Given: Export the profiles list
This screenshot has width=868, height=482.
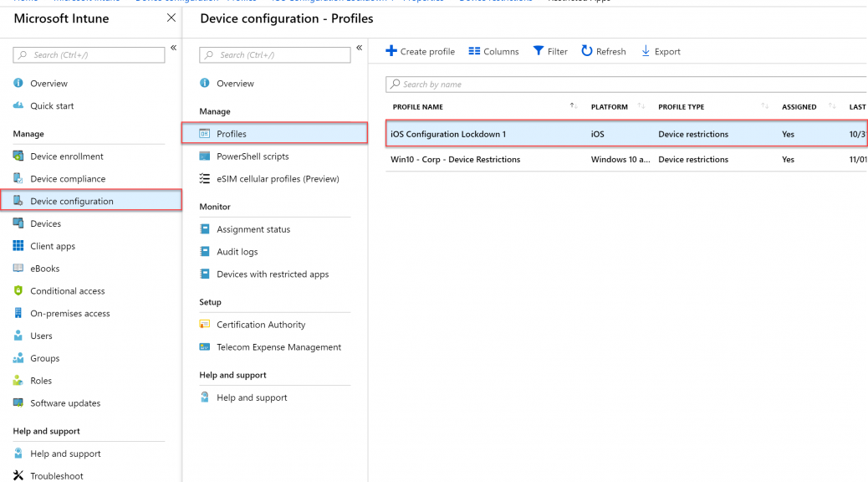Looking at the screenshot, I should pos(661,51).
